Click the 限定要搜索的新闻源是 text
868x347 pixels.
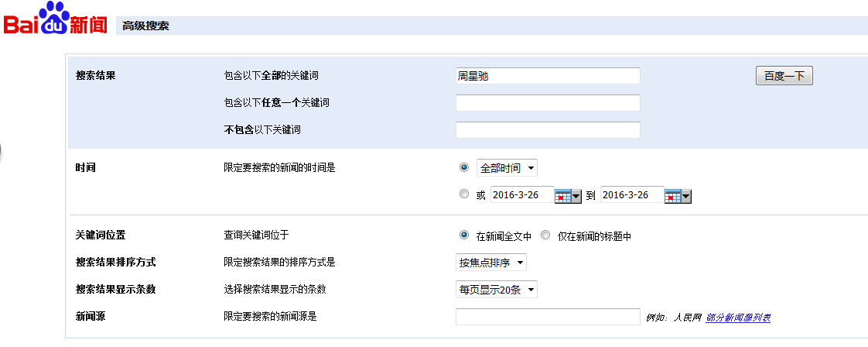click(x=270, y=317)
